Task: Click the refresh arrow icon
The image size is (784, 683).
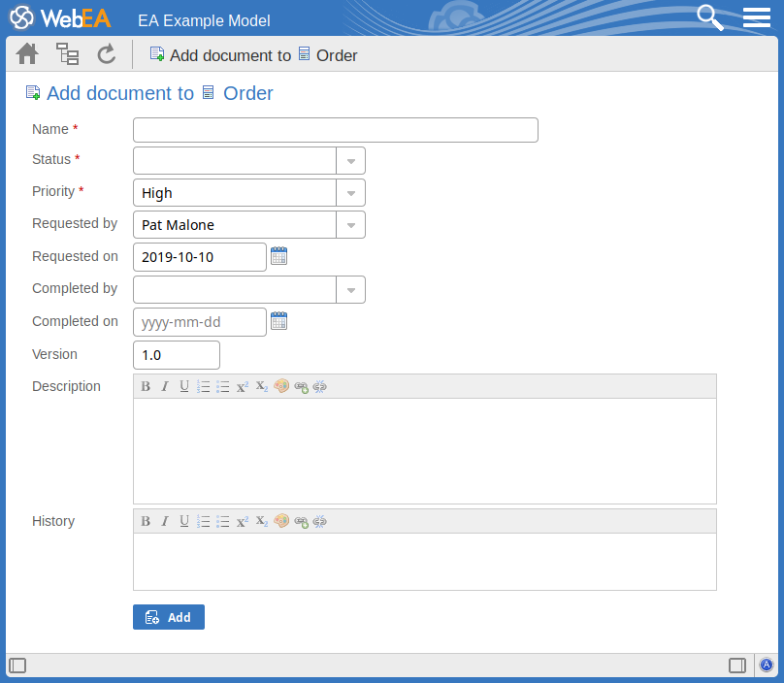Action: coord(107,54)
